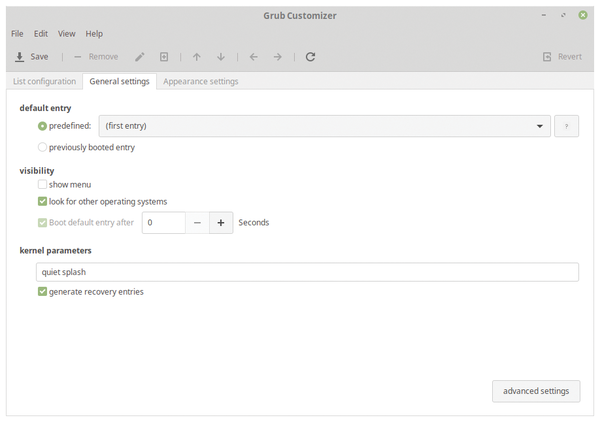Select previously booted entry radio button

pos(42,147)
